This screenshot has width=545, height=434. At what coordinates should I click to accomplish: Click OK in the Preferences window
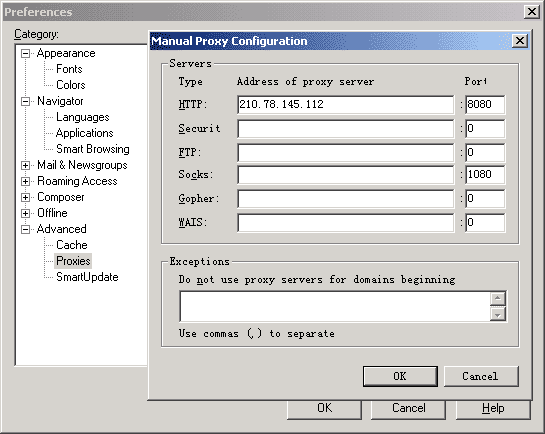pyautogui.click(x=324, y=410)
